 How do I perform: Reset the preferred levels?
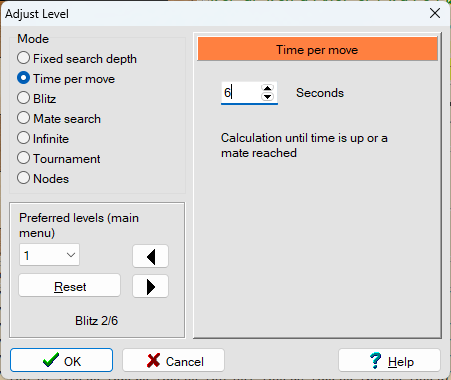(69, 286)
